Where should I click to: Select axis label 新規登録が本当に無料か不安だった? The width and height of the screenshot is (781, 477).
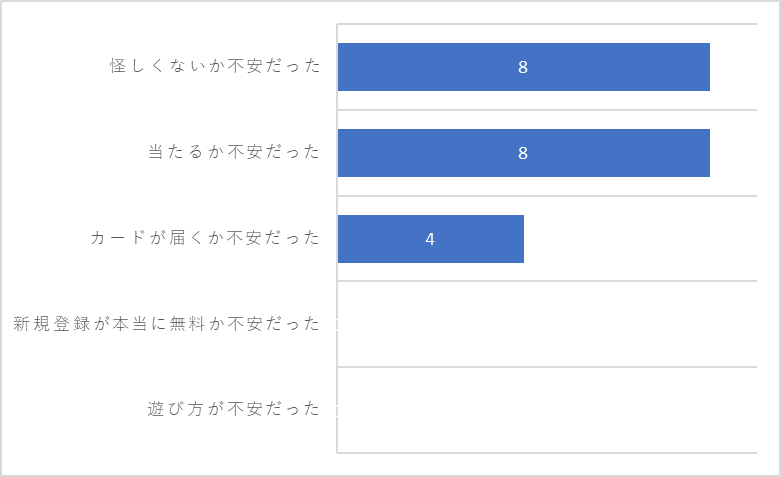(167, 324)
